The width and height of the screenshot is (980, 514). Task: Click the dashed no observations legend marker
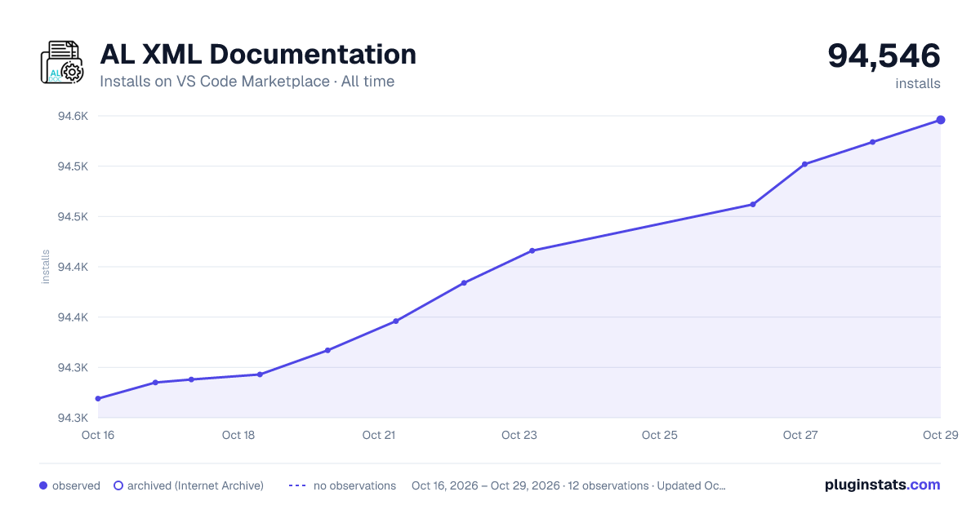click(297, 485)
